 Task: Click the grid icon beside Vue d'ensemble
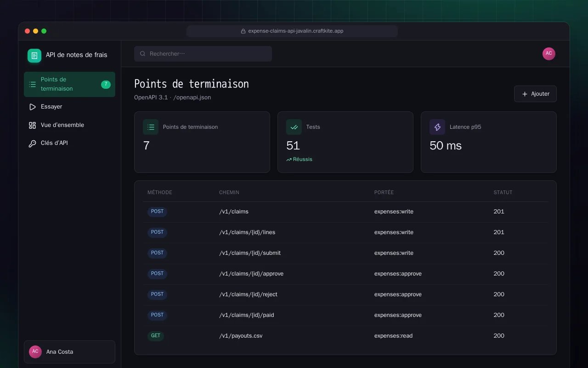pos(33,125)
